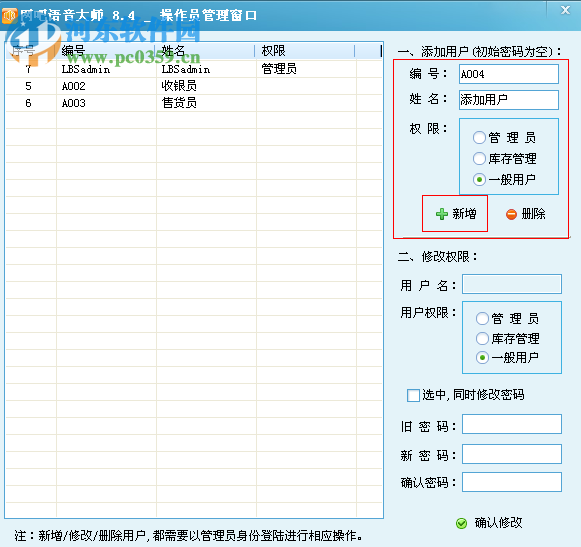Select 一般用户 radio under 用户权限
This screenshot has height=547, width=581.
(x=482, y=358)
